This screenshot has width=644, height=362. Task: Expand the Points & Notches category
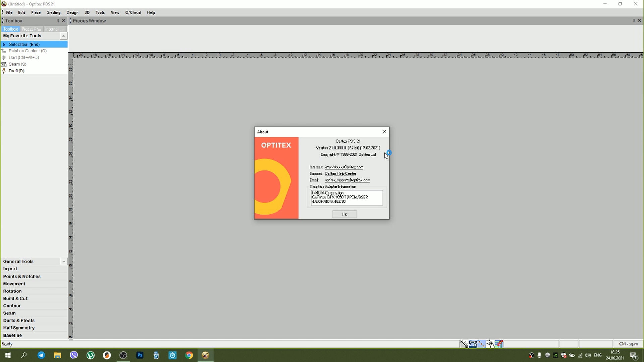tap(22, 276)
